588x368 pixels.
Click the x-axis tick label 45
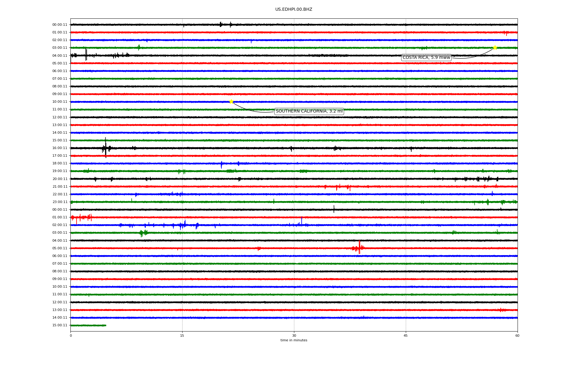click(406, 335)
